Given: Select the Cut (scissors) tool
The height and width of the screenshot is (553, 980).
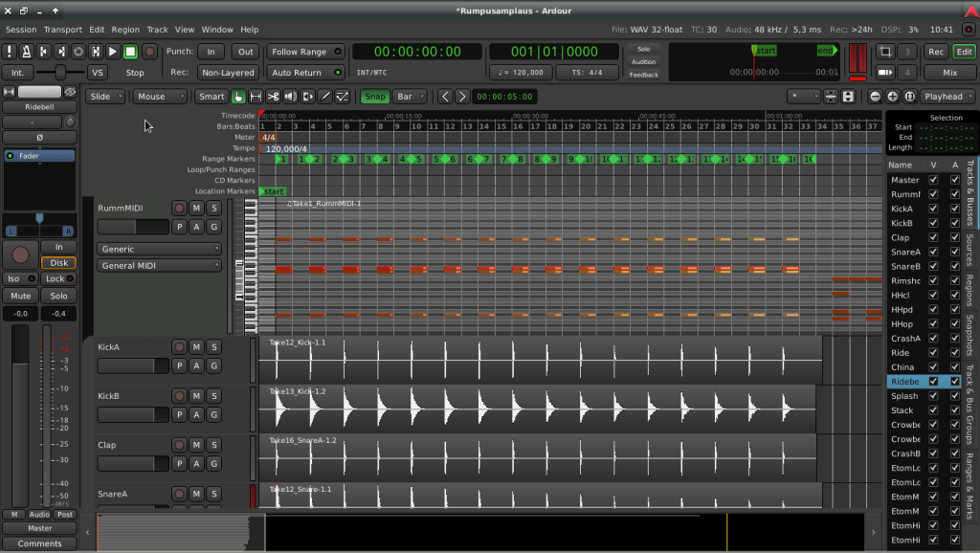Looking at the screenshot, I should click(273, 97).
